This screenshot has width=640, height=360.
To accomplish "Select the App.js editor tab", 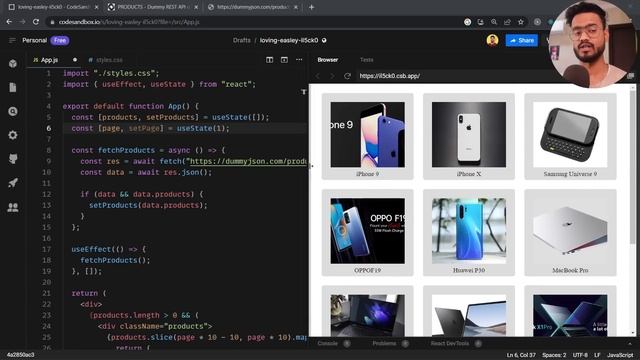I will point(50,60).
